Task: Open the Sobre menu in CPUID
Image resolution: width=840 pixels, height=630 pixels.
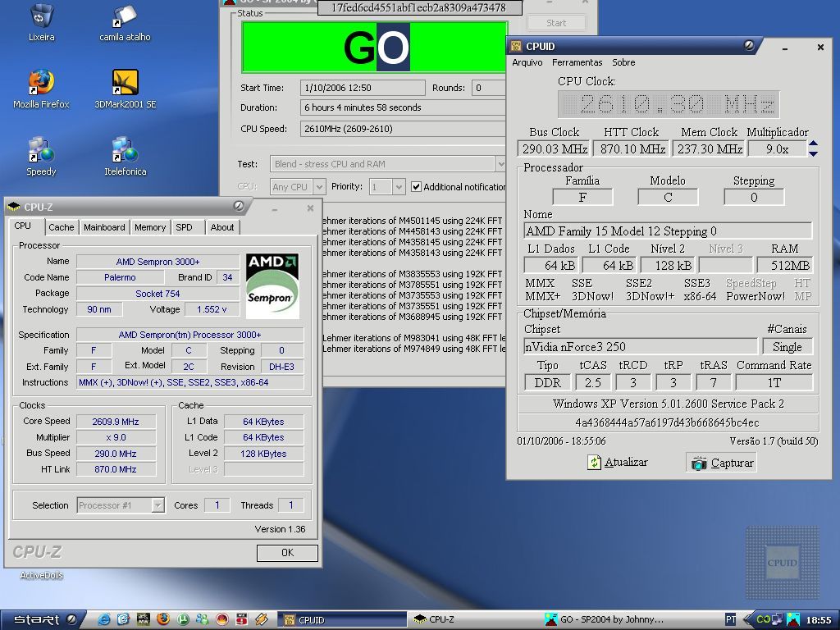Action: point(623,62)
